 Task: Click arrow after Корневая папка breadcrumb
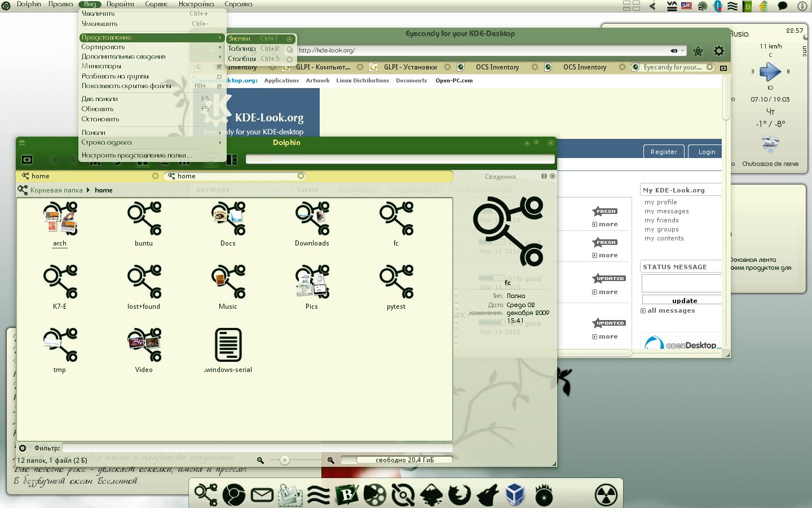(88, 190)
